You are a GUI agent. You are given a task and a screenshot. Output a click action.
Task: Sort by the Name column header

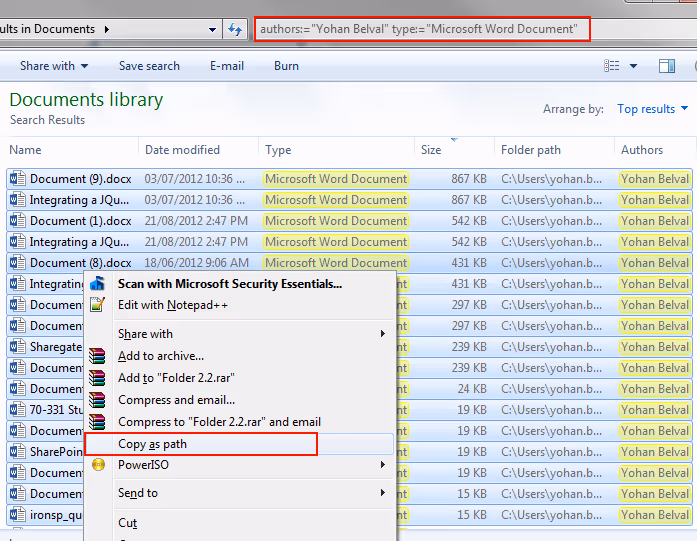coord(25,150)
